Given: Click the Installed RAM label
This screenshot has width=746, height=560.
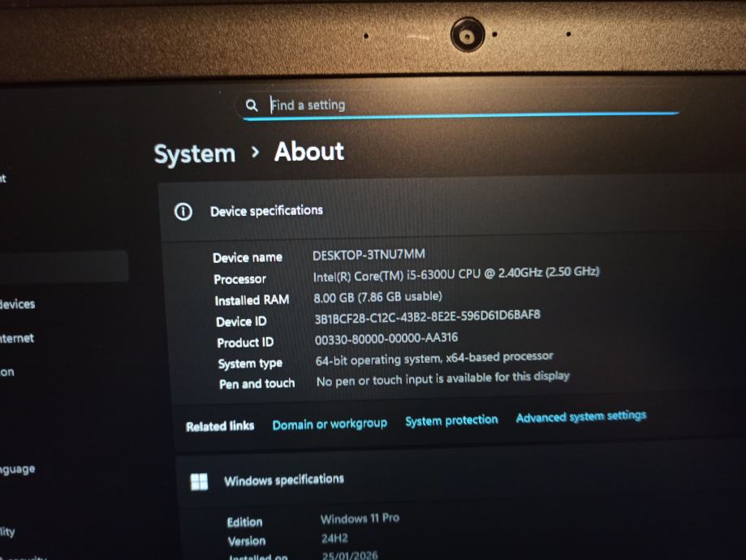Looking at the screenshot, I should (252, 300).
